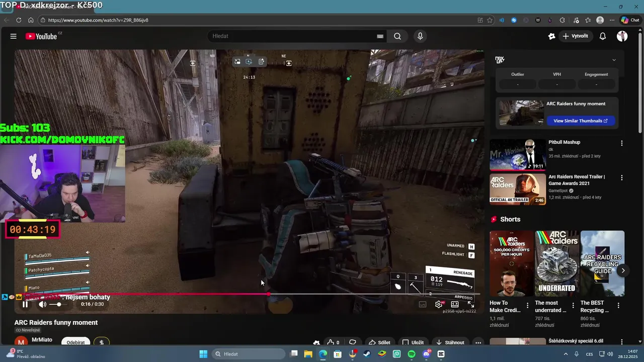
Task: Start voice search with the microphone icon
Action: 420,36
